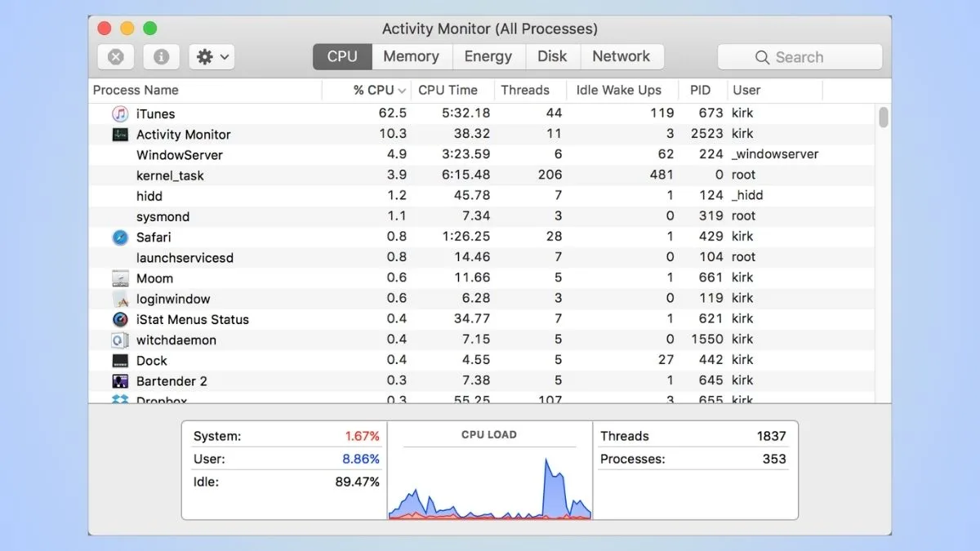Viewport: 980px width, 551px height.
Task: Click the Threads total 1837
Action: coord(771,436)
